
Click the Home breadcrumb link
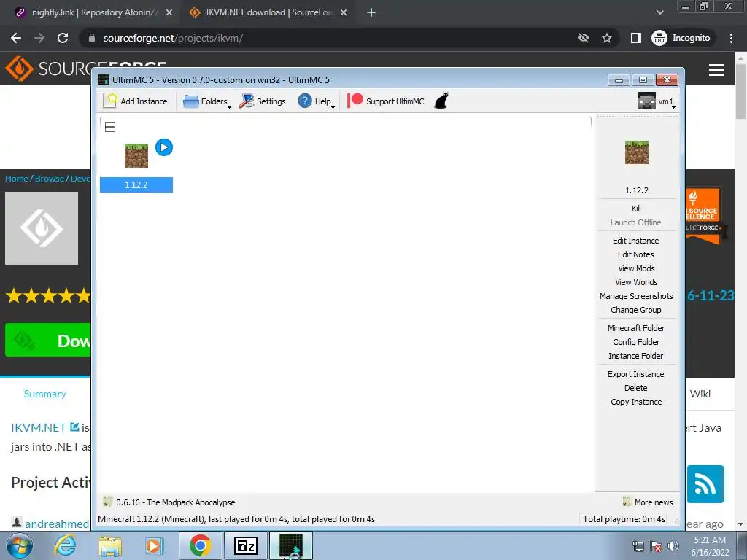pos(17,179)
